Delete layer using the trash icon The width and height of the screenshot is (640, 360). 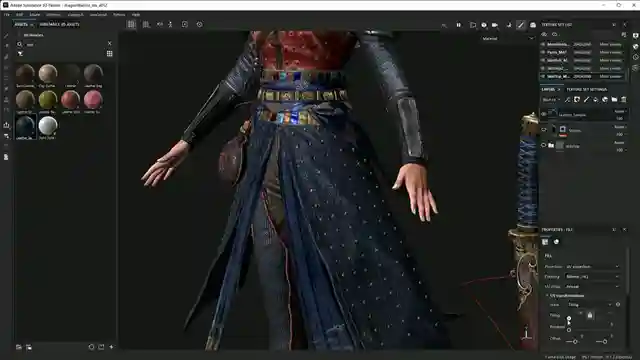tap(624, 100)
